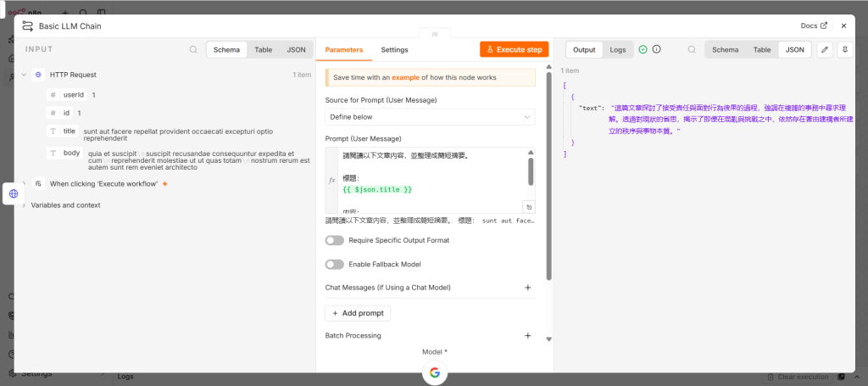Toggle Enable Fallback Model
Screen dimensions: 868x386
click(x=334, y=264)
